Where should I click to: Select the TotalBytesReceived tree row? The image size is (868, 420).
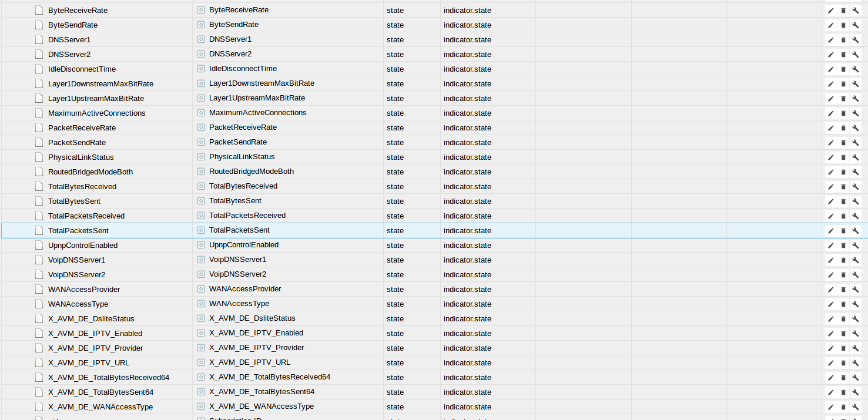pos(434,187)
